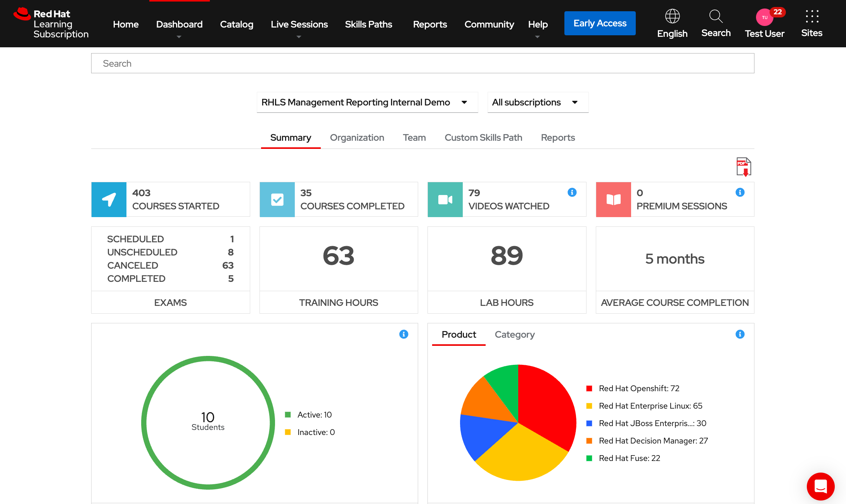
Task: Click the Videos Watched camera icon
Action: point(445,199)
